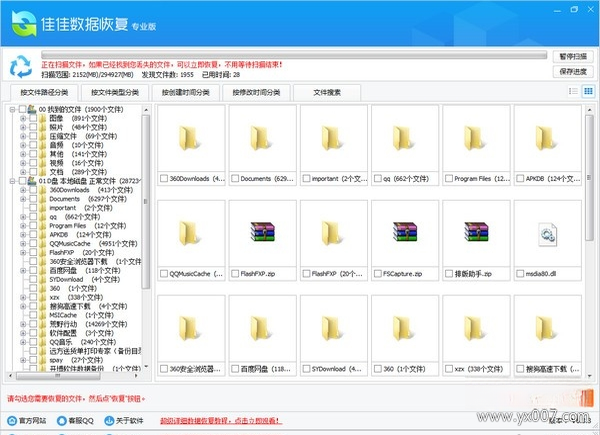Open the 搜狗高速下载 folder thumbnail
Screen dimensions: 600x435
tap(546, 328)
